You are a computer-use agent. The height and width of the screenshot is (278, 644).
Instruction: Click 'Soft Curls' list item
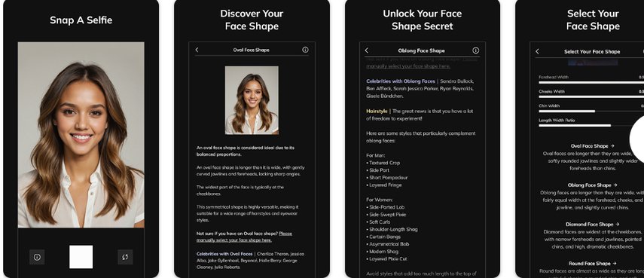378,221
